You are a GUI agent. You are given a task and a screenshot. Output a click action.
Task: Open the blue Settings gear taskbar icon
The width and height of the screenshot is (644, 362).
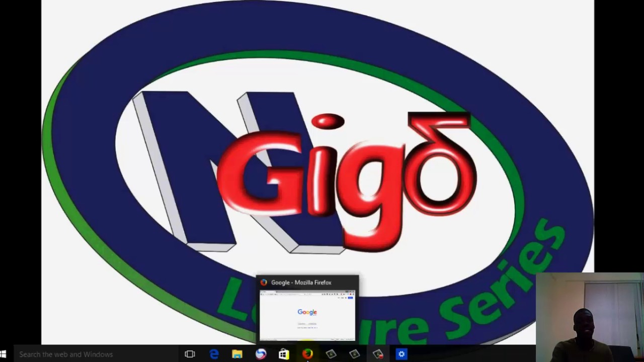coord(401,354)
